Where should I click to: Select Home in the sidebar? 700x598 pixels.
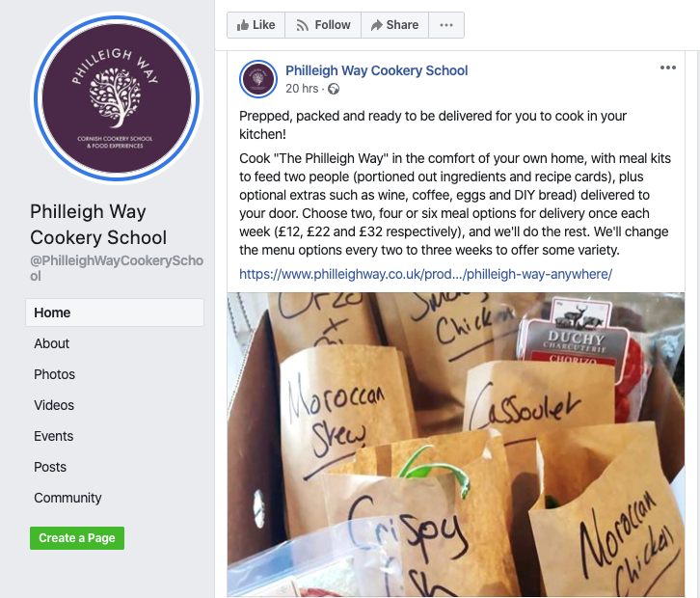pos(115,313)
